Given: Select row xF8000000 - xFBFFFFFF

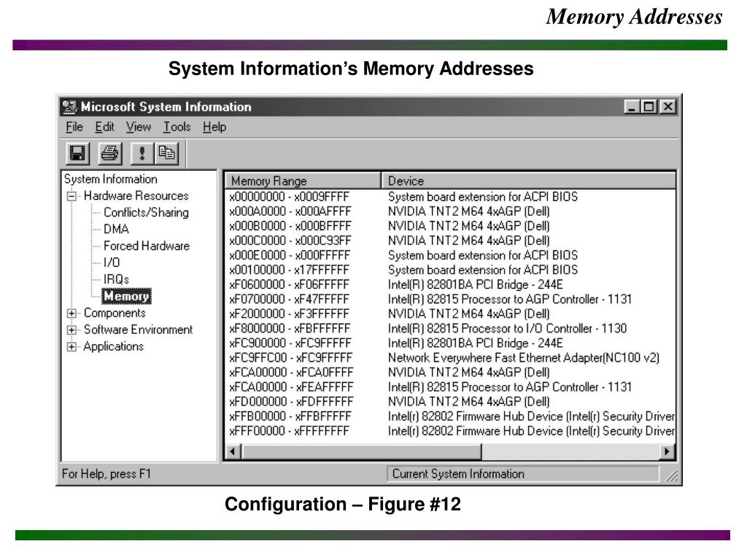Looking at the screenshot, I should coord(450,329).
